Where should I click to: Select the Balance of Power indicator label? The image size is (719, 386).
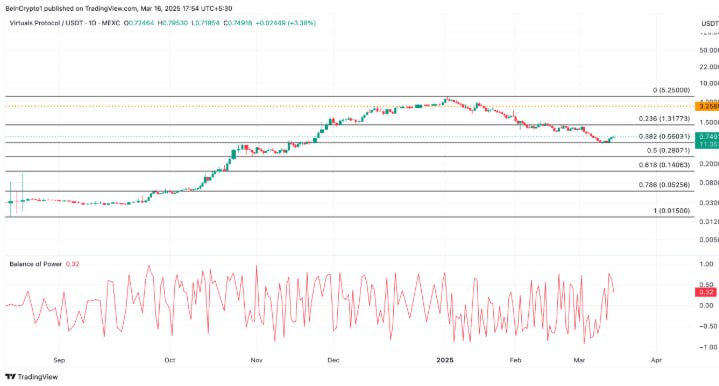coord(36,264)
